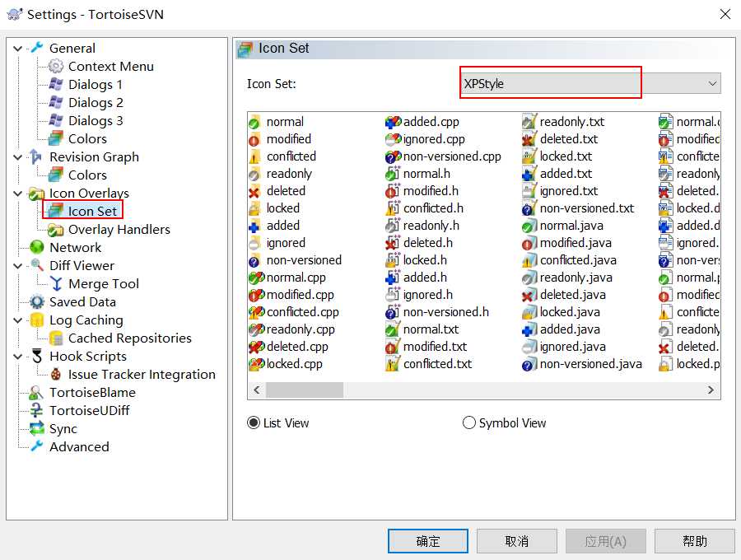Open Colors under Revision Graph

coord(87,175)
